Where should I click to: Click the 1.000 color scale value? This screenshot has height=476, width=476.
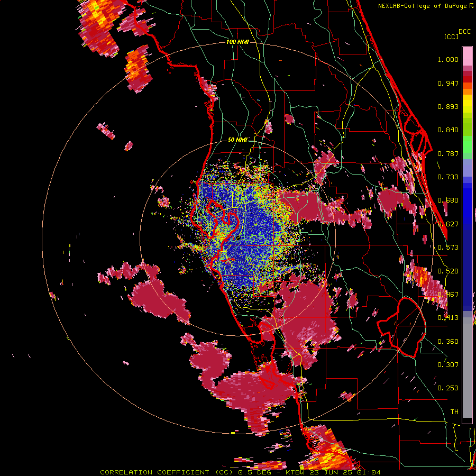448,59
